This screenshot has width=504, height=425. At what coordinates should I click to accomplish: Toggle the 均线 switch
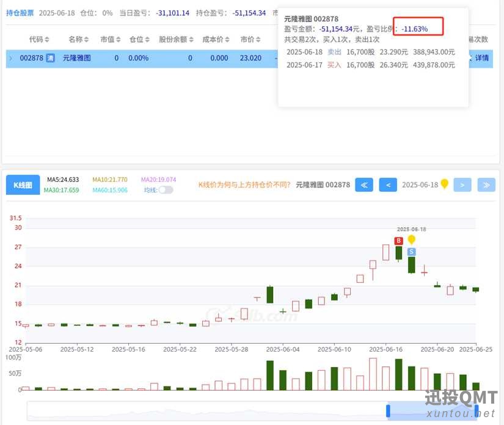point(166,190)
